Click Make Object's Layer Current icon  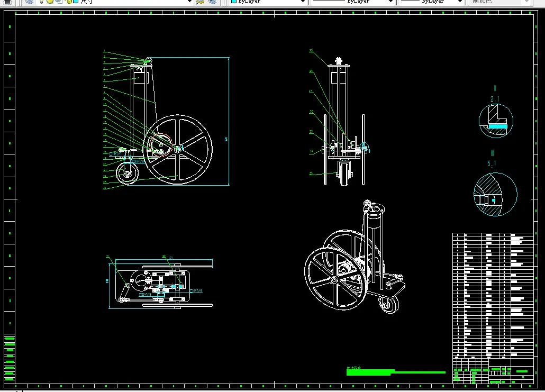pos(200,2)
